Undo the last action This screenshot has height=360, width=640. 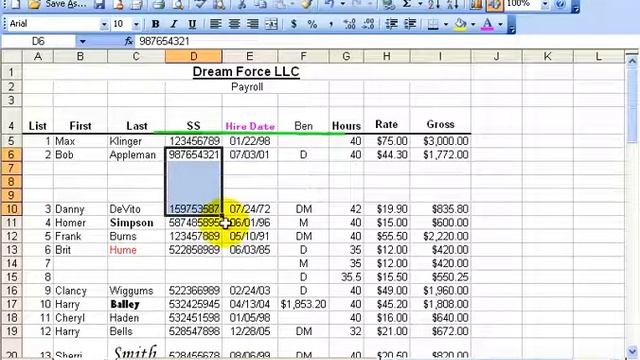coord(329,4)
